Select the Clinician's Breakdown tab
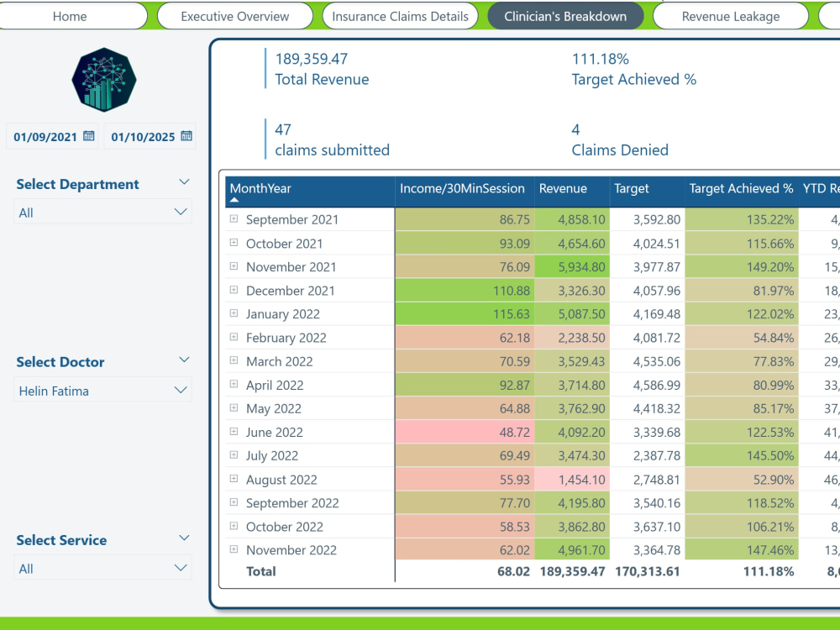 [x=565, y=16]
